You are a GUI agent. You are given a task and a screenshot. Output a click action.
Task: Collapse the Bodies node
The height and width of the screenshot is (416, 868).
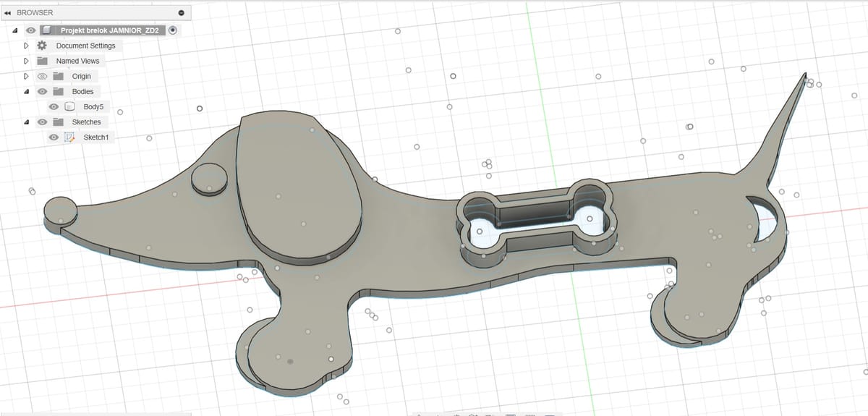coord(26,91)
